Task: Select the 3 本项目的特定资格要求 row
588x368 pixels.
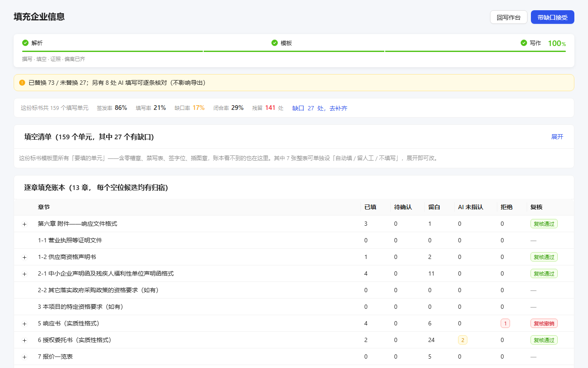Action: tap(294, 307)
